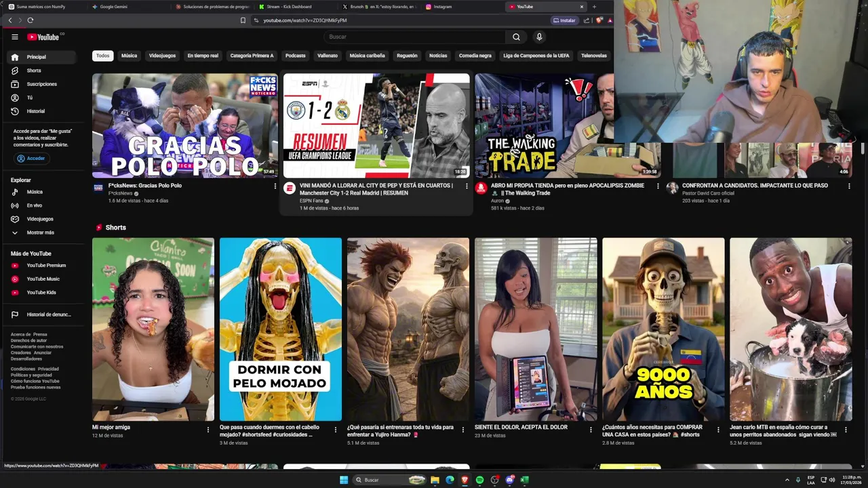The height and width of the screenshot is (488, 868).
Task: Click the browser reload button
Action: 30,20
